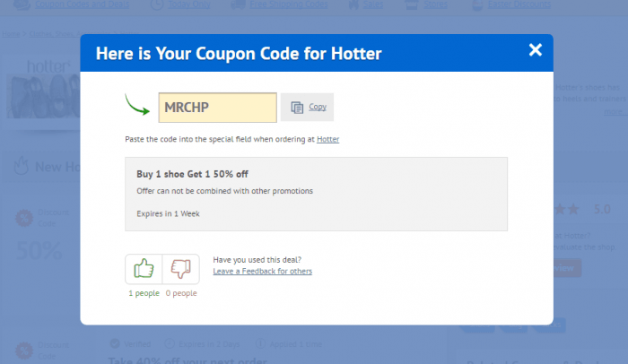
Task: Click the clock icon next to Today Only
Action: click(x=157, y=4)
